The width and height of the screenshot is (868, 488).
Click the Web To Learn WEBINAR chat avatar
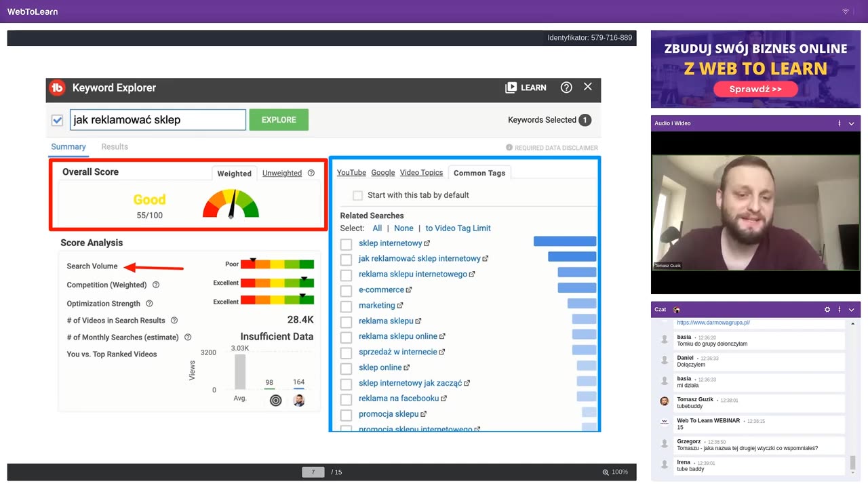[x=665, y=422]
